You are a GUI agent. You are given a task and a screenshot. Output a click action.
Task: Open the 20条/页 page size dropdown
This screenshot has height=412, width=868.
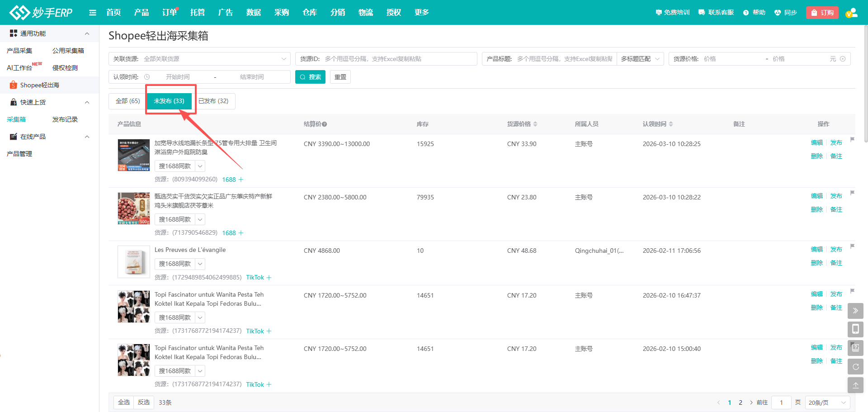[827, 403]
